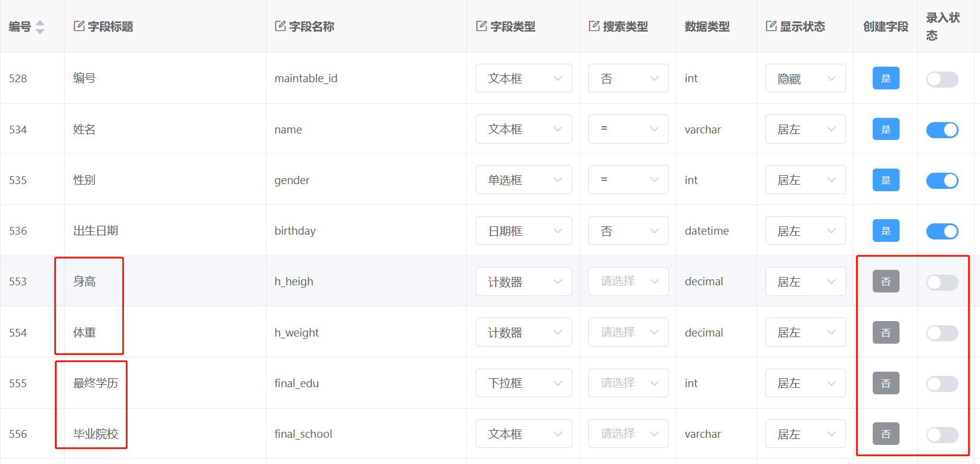Click the edit icon beside 显示状态 header
Screen dimensions: 980x464
tap(771, 26)
